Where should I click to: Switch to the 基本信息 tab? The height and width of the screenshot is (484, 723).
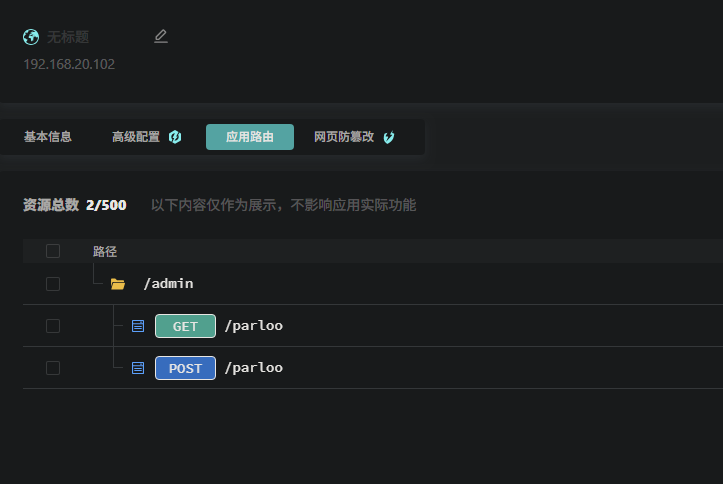pyautogui.click(x=48, y=137)
